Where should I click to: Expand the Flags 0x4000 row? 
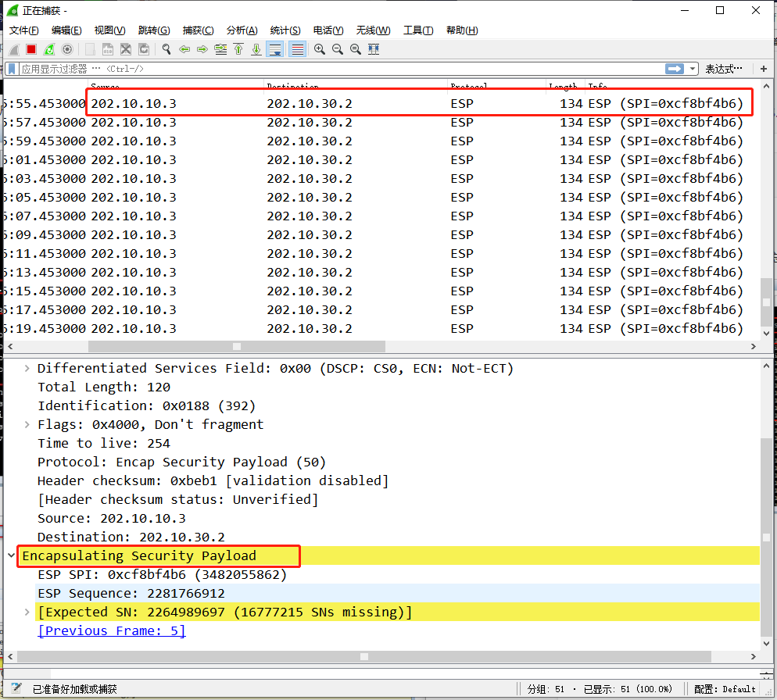27,424
